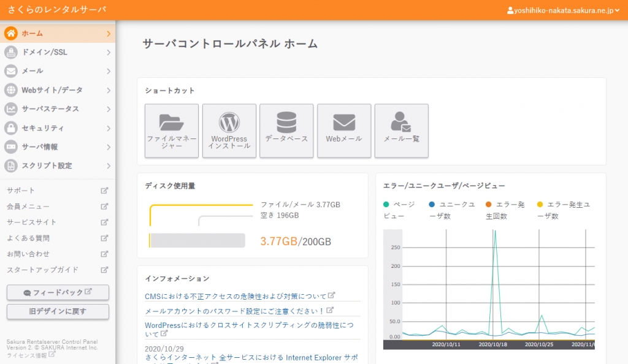Open the File Manager shortcut
The height and width of the screenshot is (364, 628).
172,131
